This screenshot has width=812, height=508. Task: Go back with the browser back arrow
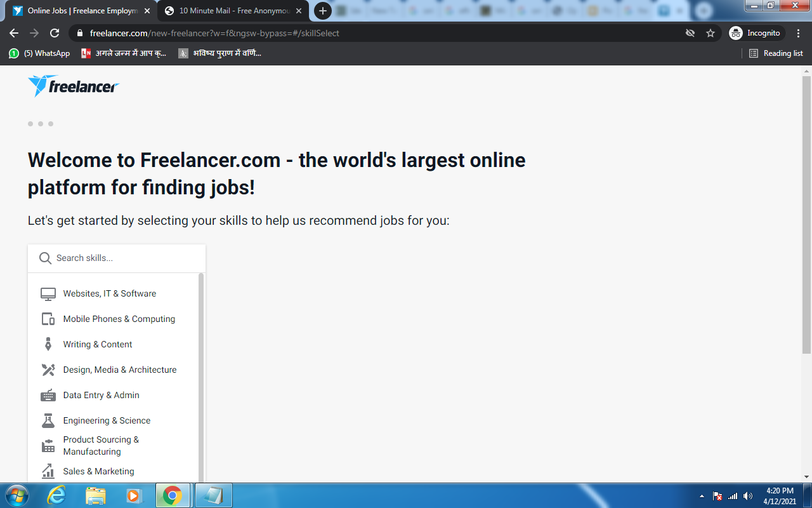tap(14, 33)
